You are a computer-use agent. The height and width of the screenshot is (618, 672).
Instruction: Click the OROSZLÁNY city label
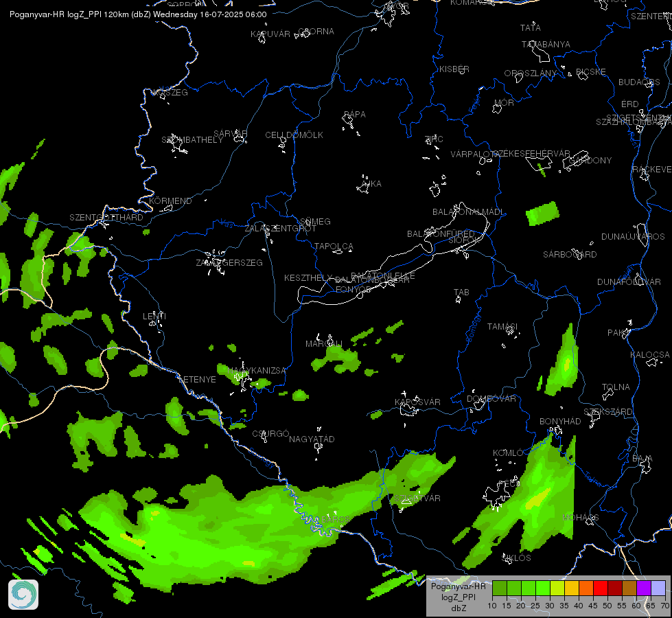pos(530,73)
